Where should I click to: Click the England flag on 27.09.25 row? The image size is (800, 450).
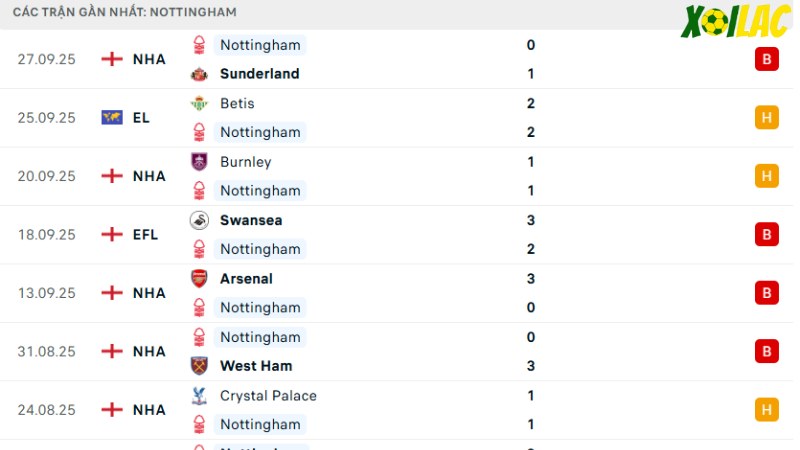coord(111,59)
